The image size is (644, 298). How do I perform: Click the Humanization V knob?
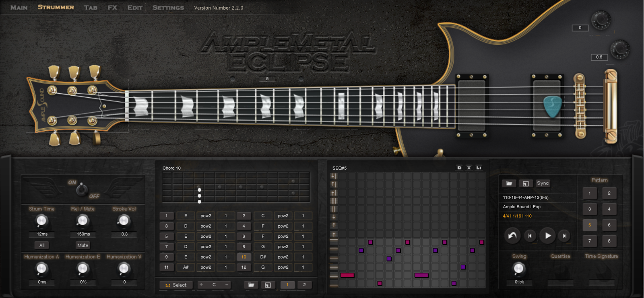[x=124, y=268]
